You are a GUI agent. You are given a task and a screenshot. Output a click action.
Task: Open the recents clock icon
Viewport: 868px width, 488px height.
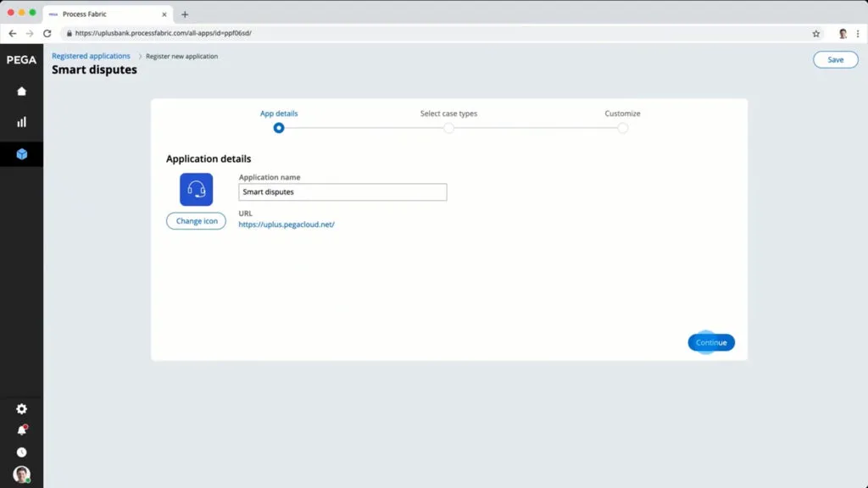(x=21, y=452)
